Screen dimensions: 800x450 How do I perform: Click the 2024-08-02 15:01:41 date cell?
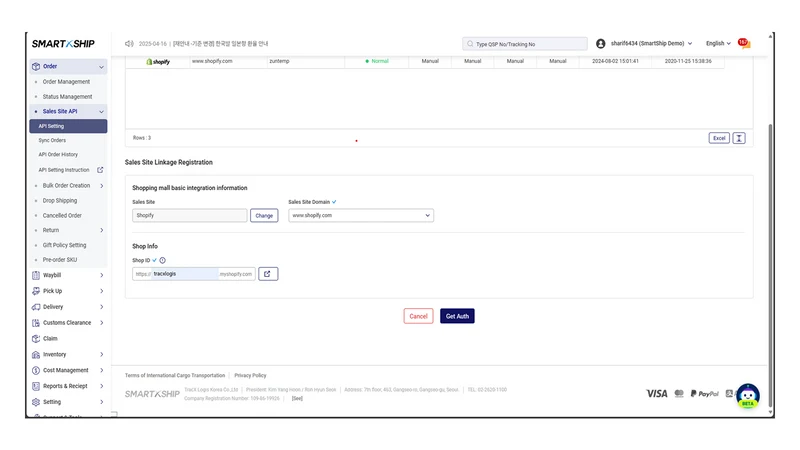pos(615,61)
